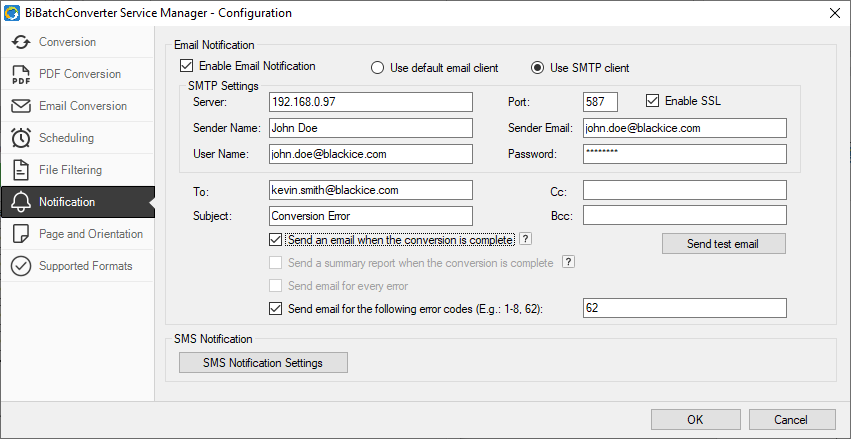Screen dimensions: 851x439
Task: Open File Filtering tab
Action: 78,170
